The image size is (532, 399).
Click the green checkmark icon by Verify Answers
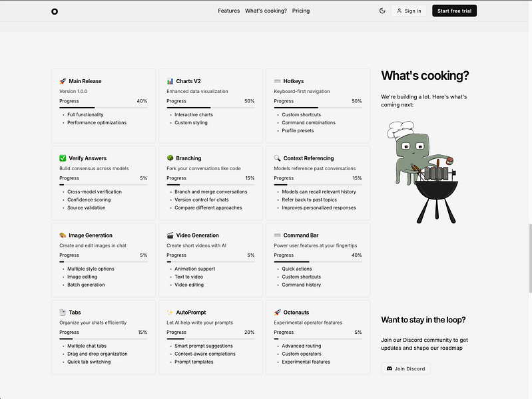[63, 158]
